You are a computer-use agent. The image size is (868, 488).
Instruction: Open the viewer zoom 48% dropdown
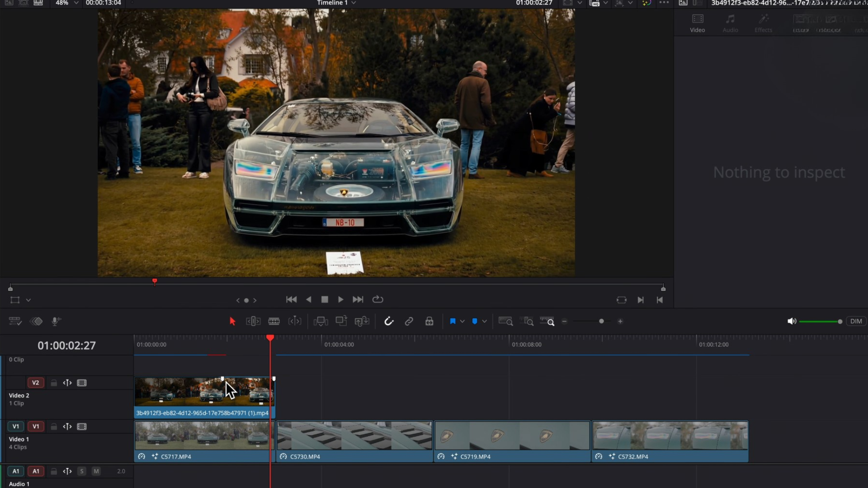pos(76,3)
